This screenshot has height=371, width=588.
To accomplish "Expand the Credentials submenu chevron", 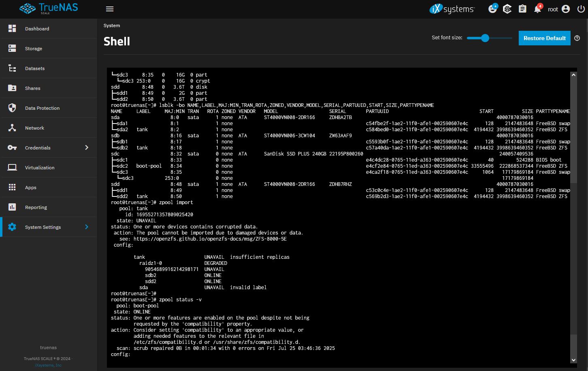I will (x=87, y=148).
